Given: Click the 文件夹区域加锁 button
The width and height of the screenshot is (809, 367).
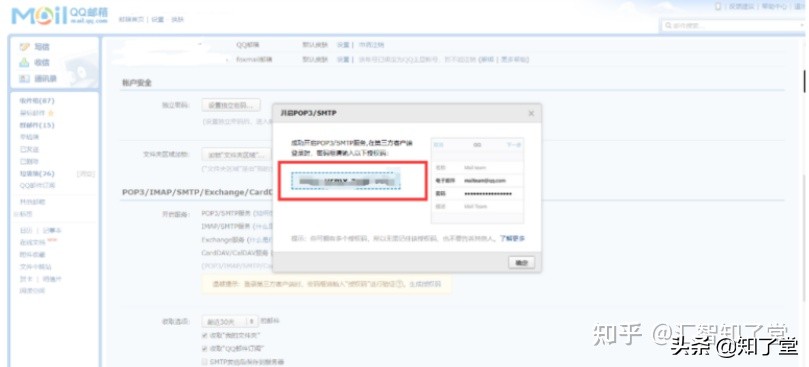Looking at the screenshot, I should coord(236,154).
